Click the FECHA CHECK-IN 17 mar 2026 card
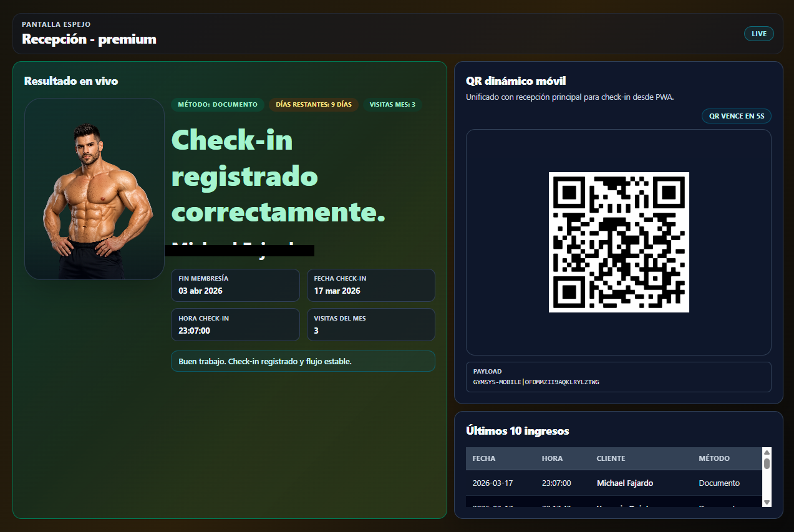Viewport: 794px width, 532px height. point(371,285)
